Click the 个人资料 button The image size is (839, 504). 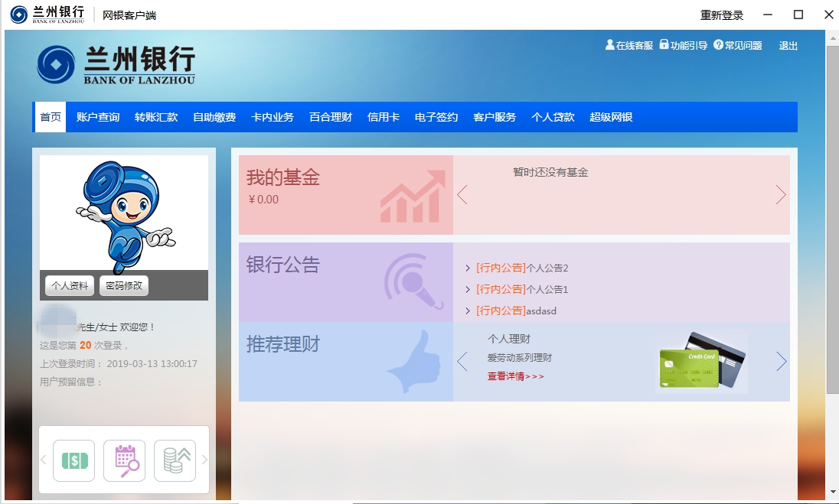click(x=70, y=285)
